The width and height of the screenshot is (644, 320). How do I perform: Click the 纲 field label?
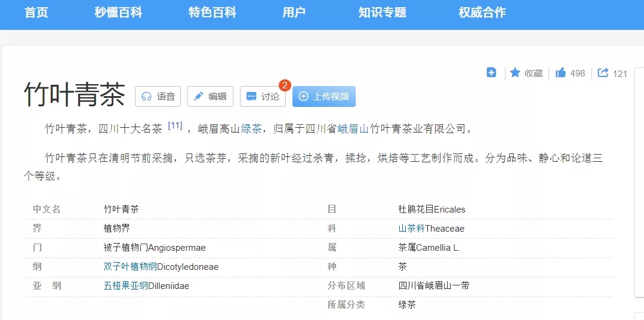click(38, 267)
